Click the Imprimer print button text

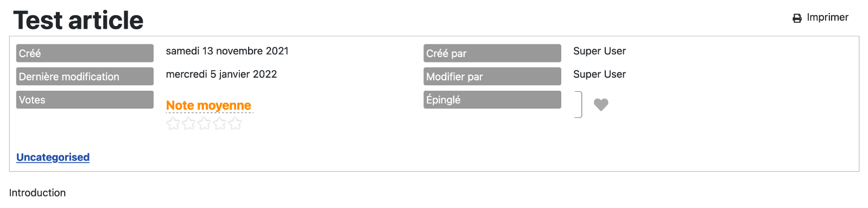pos(827,17)
